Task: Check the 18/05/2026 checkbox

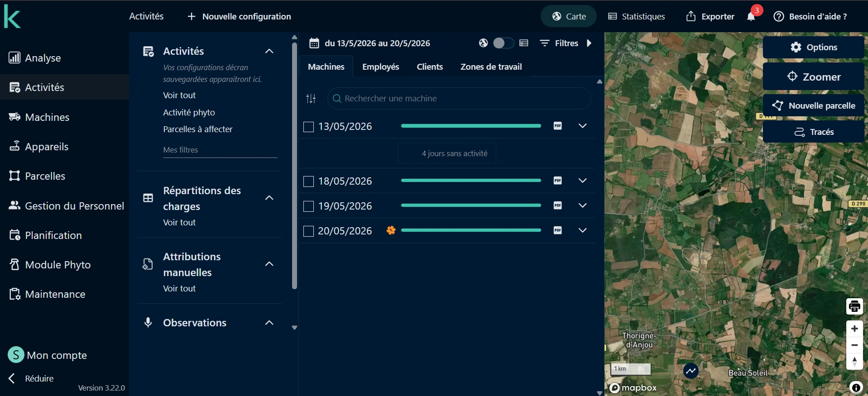Action: click(308, 181)
